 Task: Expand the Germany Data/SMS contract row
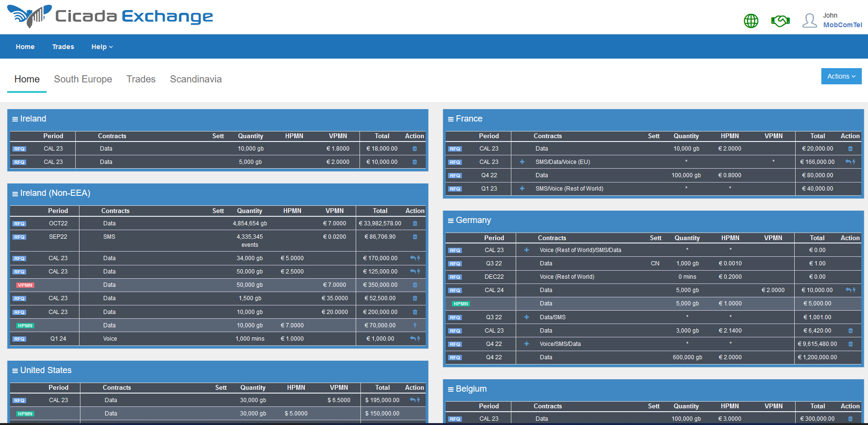click(526, 317)
